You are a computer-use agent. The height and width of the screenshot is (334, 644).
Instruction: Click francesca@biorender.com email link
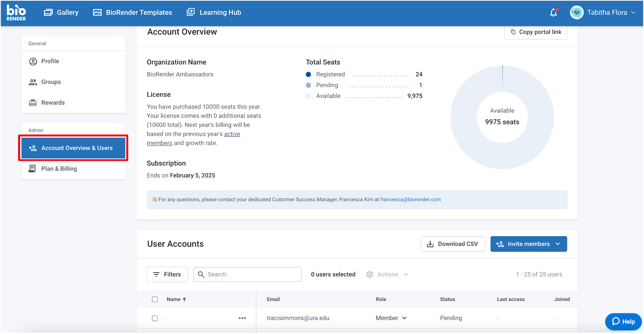(410, 200)
